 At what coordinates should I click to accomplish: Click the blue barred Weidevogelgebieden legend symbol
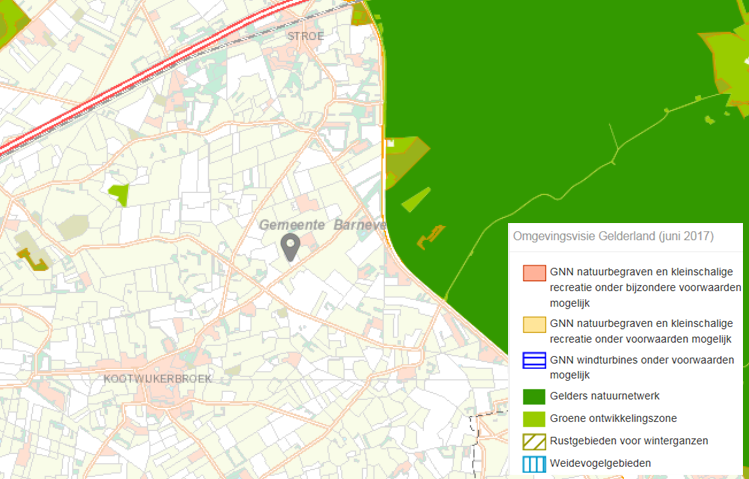(534, 464)
